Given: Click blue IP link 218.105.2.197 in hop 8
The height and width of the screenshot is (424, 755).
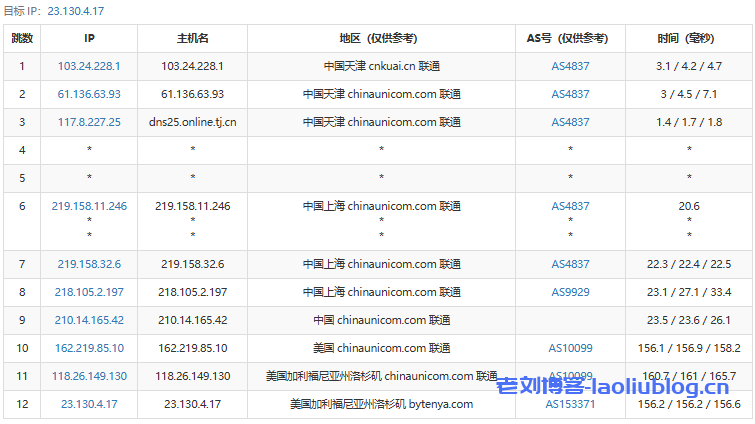Looking at the screenshot, I should (89, 292).
